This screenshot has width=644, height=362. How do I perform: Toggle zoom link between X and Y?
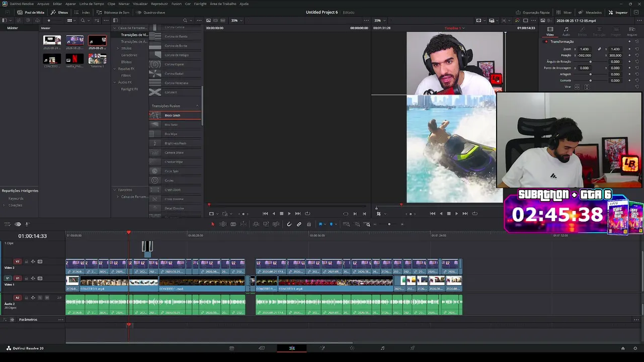599,49
